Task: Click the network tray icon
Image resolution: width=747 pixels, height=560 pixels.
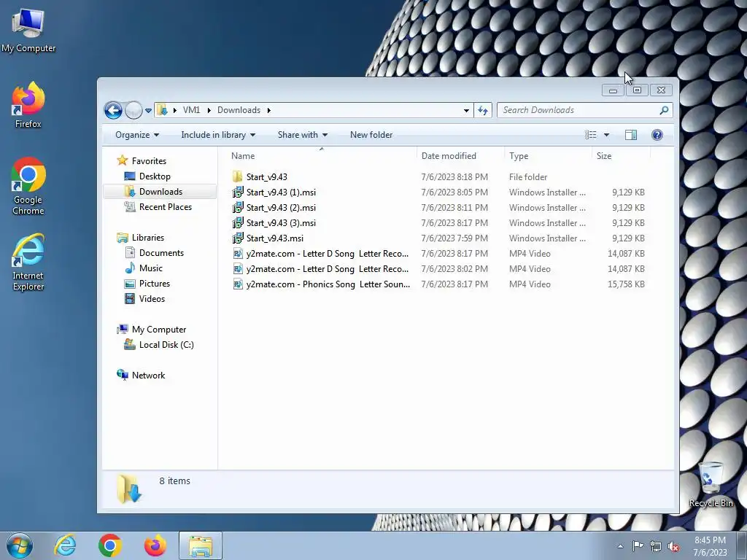Action: tap(656, 546)
